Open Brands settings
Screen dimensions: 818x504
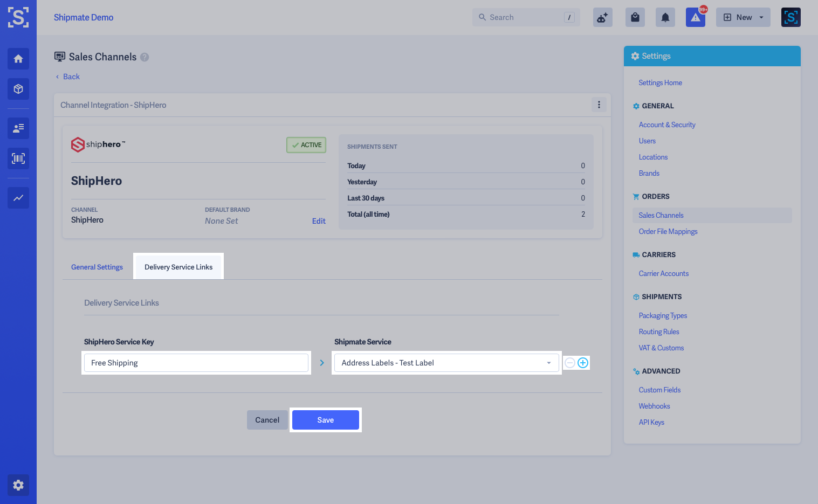(649, 173)
